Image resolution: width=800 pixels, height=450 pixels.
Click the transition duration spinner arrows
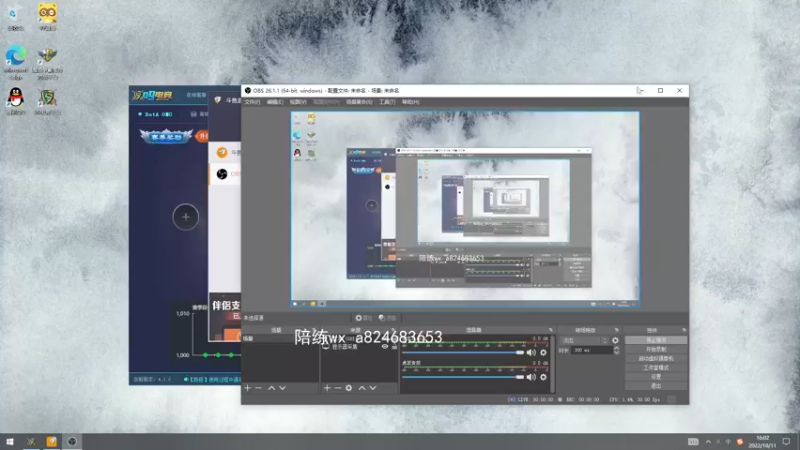[616, 351]
